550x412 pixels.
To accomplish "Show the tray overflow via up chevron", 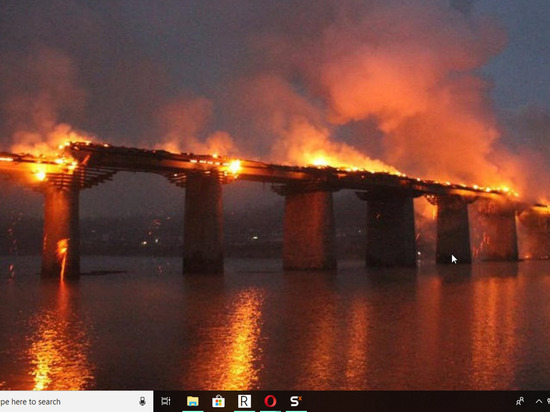I will 538,401.
